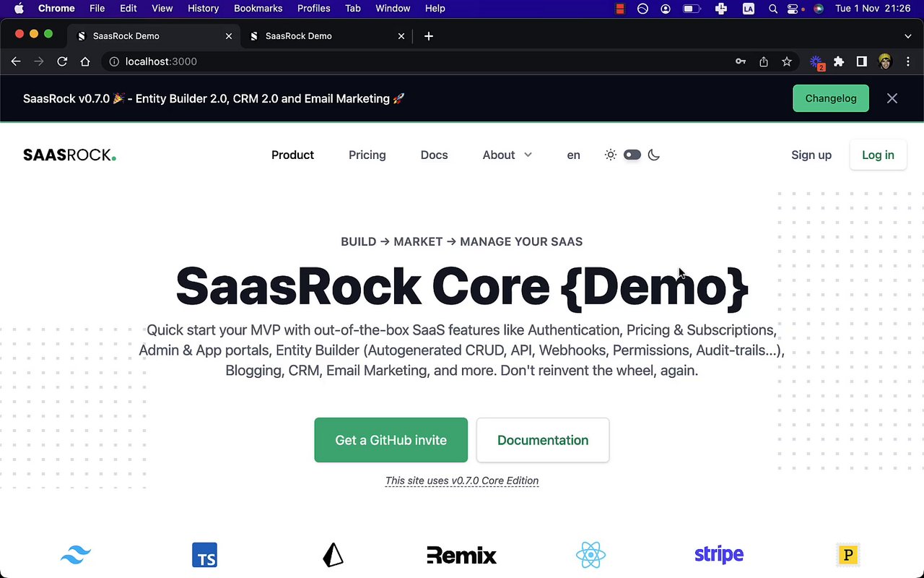Open the tab search chevron in Chrome
924x578 pixels.
908,36
